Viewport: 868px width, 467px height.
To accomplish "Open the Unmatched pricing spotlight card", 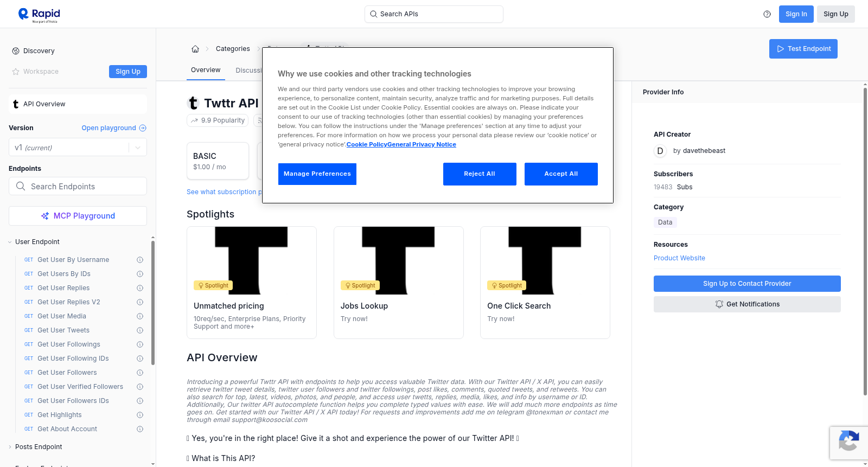I will (252, 283).
